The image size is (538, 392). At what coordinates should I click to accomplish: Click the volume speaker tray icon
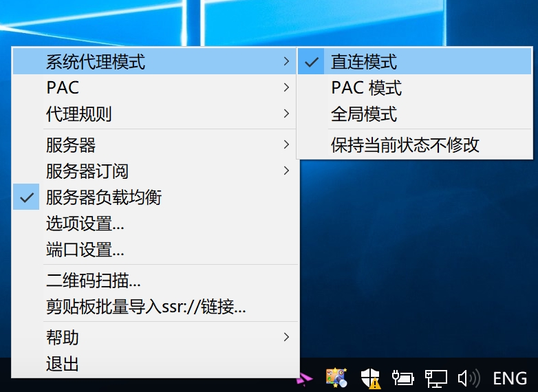click(468, 377)
